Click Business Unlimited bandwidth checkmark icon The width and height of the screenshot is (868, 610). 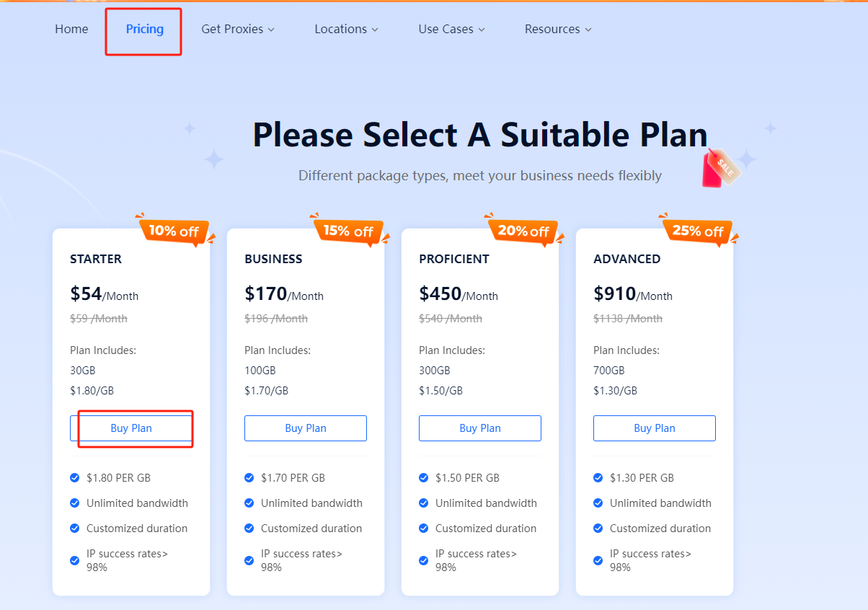249,503
